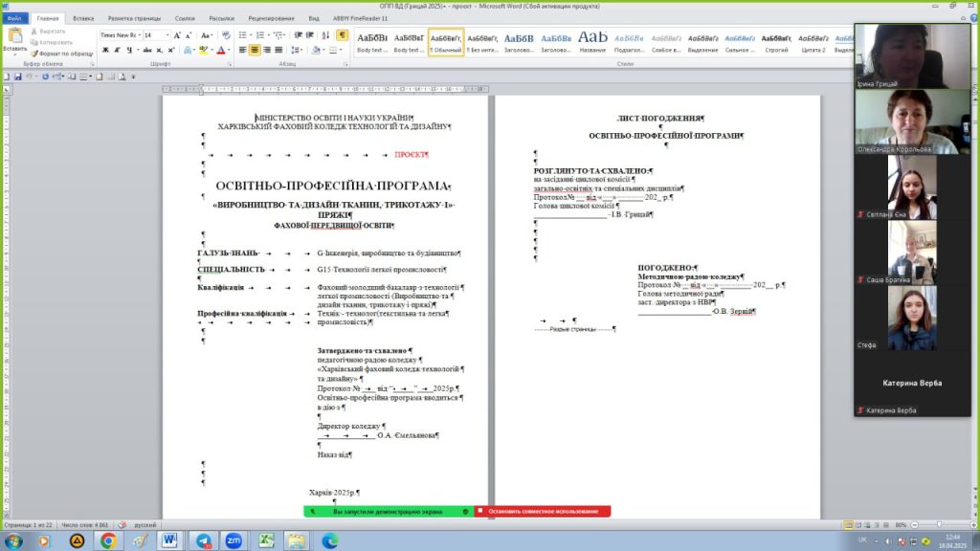Screen dimensions: 980x551
Task: Open Telegram from the Windows taskbar
Action: (203, 540)
